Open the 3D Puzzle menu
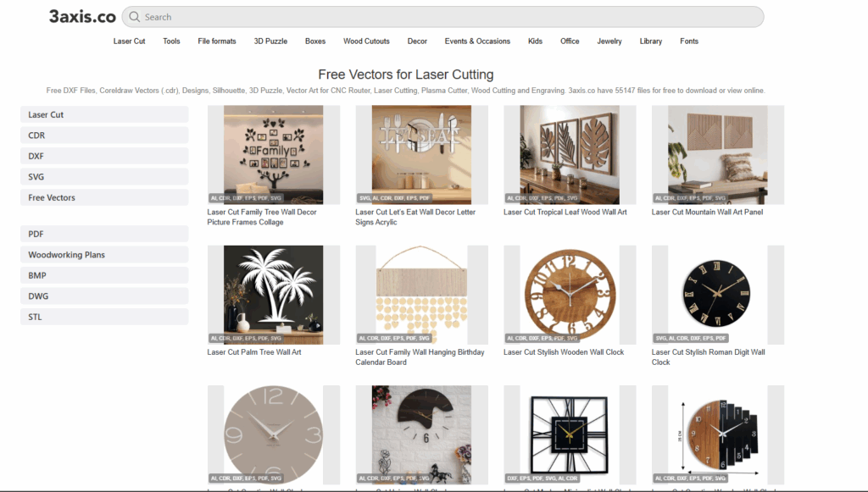The width and height of the screenshot is (868, 492). (270, 41)
